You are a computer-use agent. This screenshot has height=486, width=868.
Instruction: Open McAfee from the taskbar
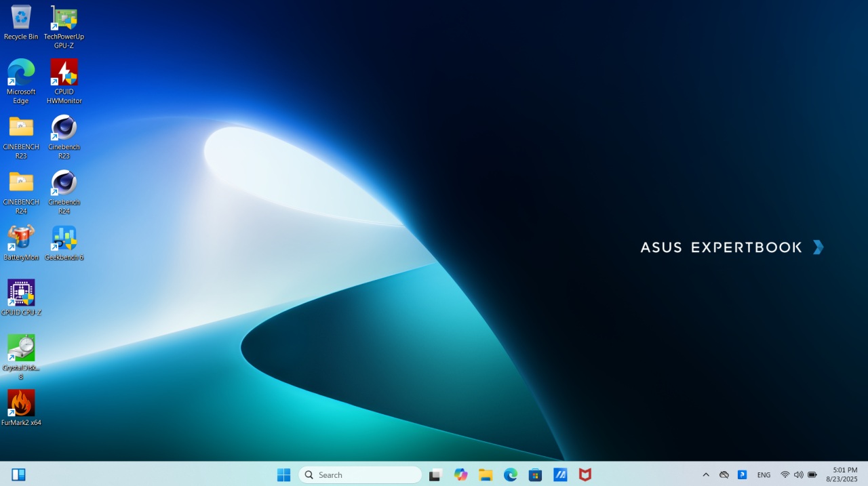point(585,475)
